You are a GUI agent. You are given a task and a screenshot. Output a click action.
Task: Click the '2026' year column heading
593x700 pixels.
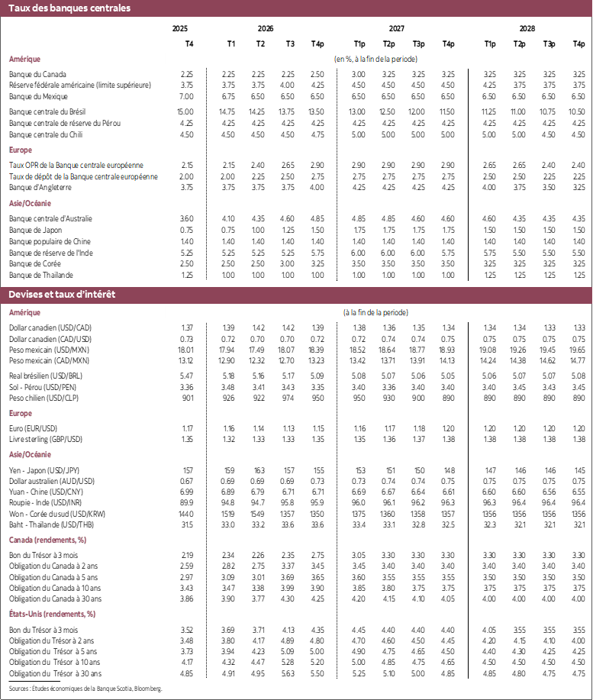[266, 28]
